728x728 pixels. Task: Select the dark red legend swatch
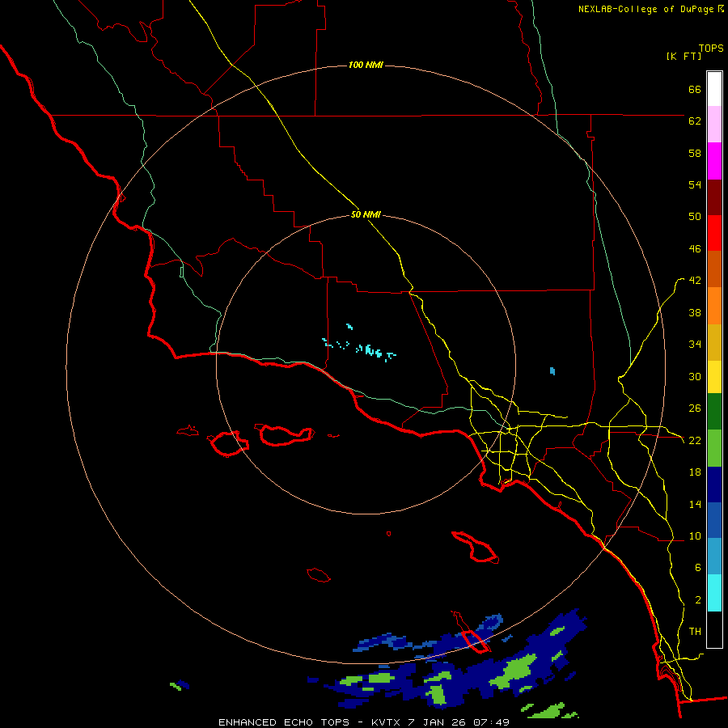coord(714,197)
